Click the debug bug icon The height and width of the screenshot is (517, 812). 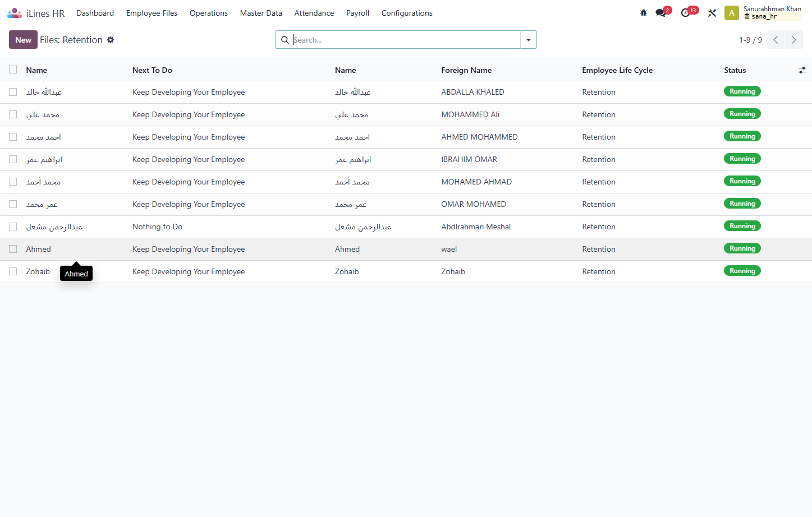click(644, 13)
